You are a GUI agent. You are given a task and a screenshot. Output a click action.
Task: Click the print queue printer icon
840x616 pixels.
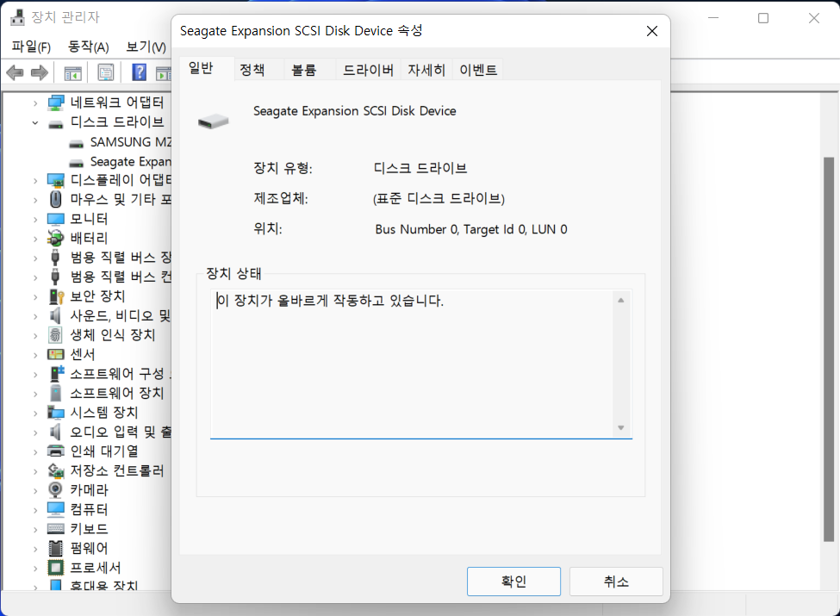coord(56,451)
